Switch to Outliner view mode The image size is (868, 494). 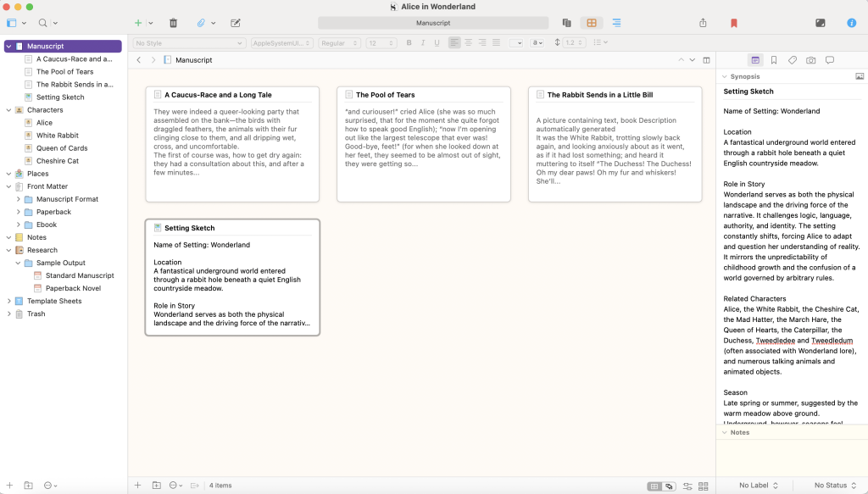[x=616, y=23]
